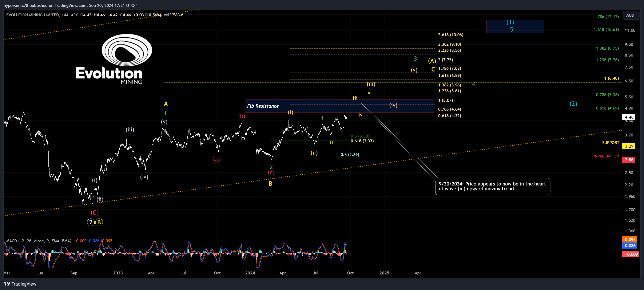Image resolution: width=644 pixels, height=290 pixels.
Task: Click the 9/20/2024 wave (iii) callout note
Action: click(493, 186)
